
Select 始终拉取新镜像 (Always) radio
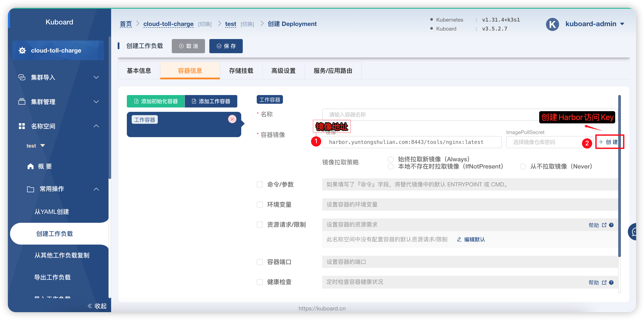pyautogui.click(x=391, y=159)
